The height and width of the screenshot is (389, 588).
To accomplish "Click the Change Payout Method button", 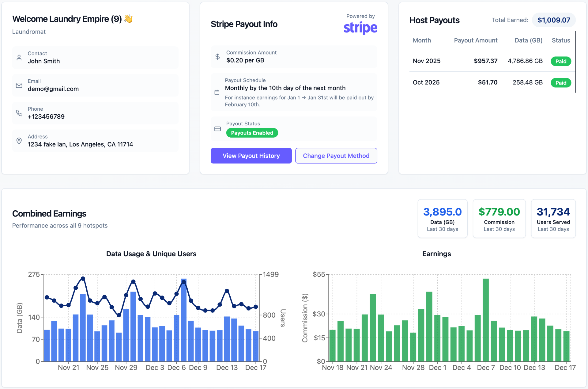I will coord(336,156).
